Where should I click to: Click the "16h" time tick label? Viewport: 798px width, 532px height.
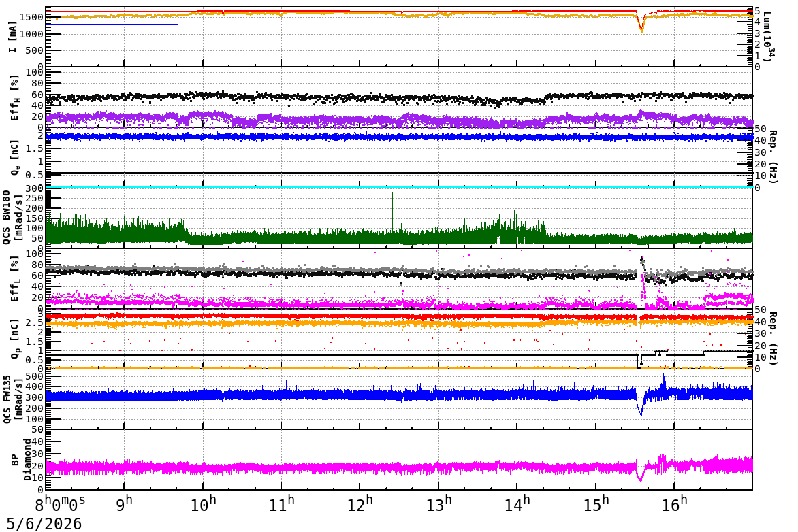tap(674, 503)
